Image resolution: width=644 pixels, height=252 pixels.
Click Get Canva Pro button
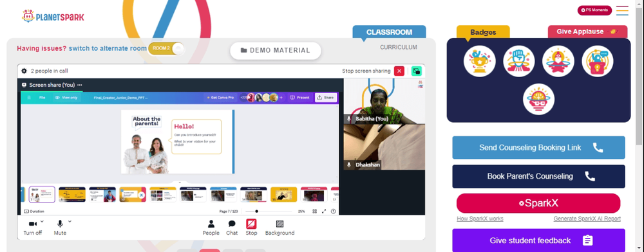tap(220, 98)
